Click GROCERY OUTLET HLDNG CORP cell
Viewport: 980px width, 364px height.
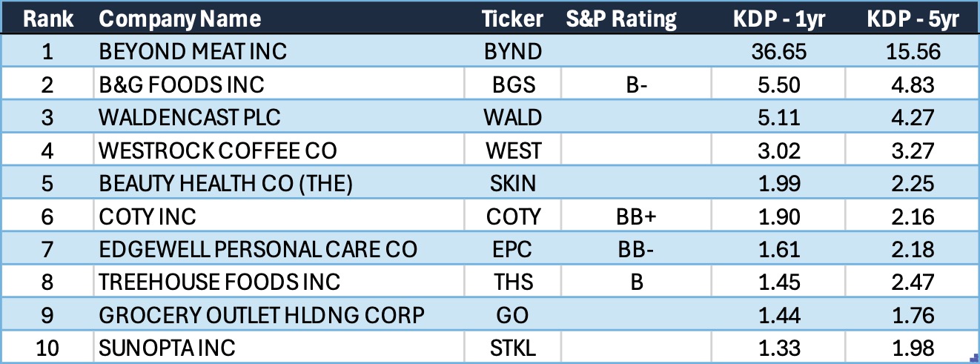click(x=261, y=316)
